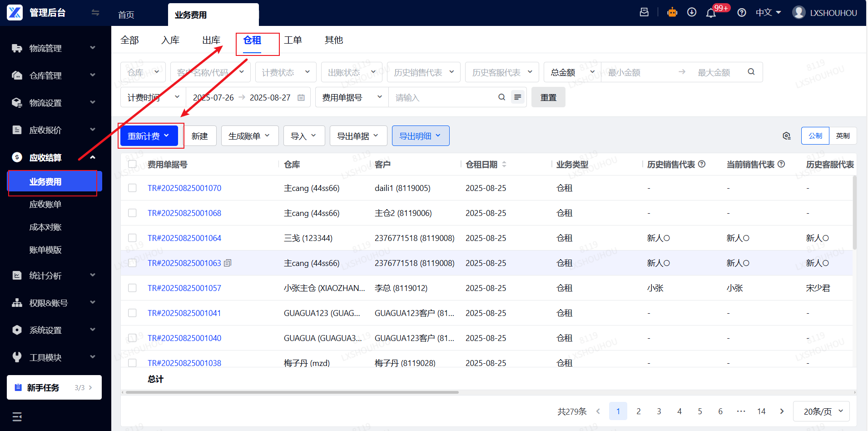This screenshot has height=431, width=868.
Task: Check row TR#20250825001070
Action: 132,188
